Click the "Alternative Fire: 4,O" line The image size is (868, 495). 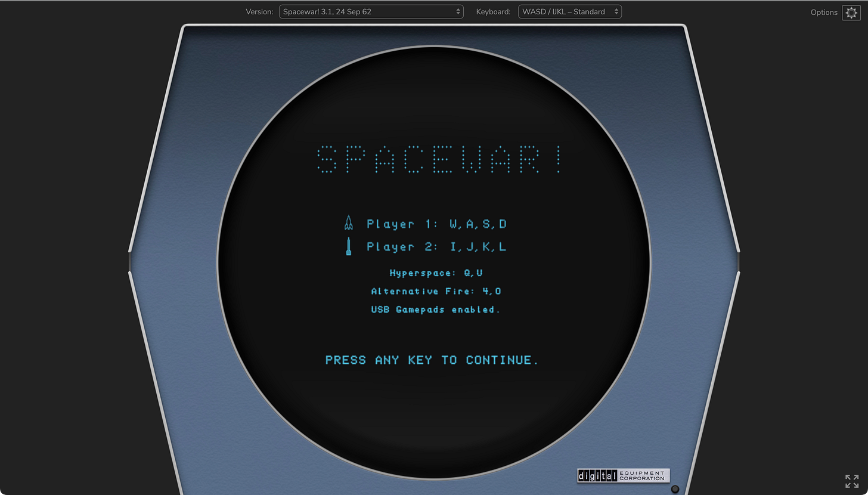(x=436, y=291)
